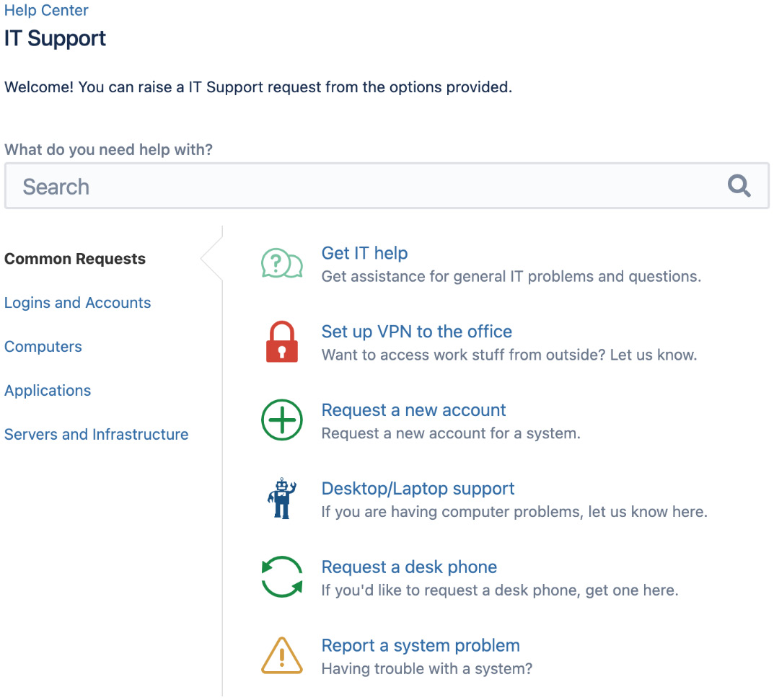774x700 pixels.
Task: Switch to the Computers category
Action: 43,347
